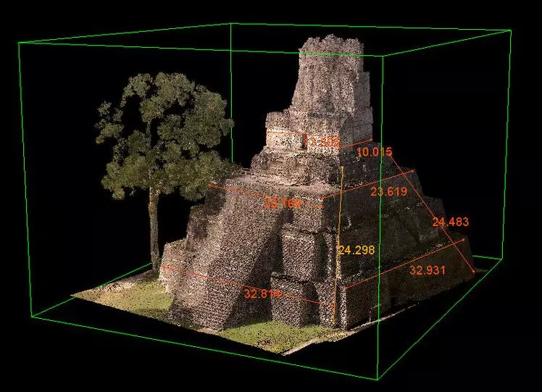Image resolution: width=542 pixels, height=392 pixels.
Task: Select the yellow 24.298 height label
Action: [x=357, y=250]
